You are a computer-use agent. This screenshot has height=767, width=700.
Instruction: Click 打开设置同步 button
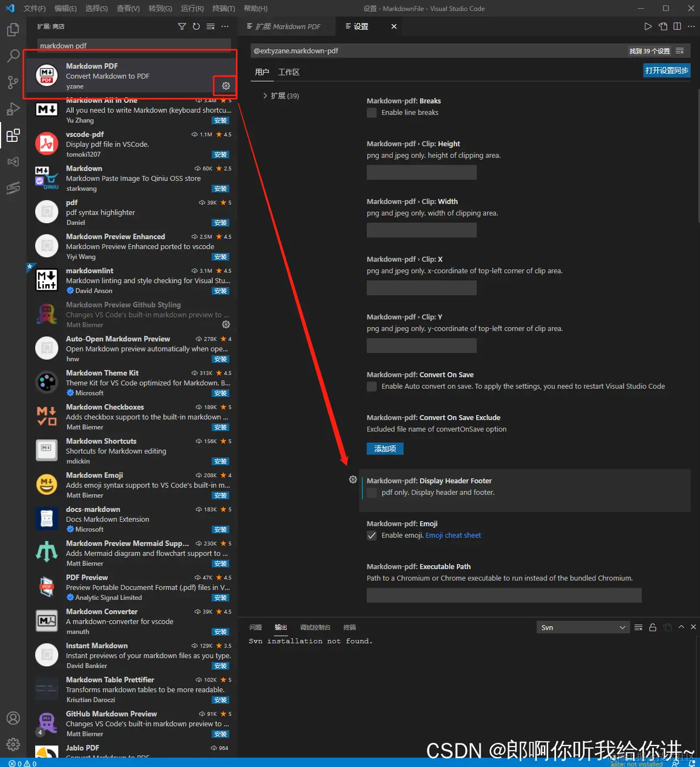tap(666, 70)
